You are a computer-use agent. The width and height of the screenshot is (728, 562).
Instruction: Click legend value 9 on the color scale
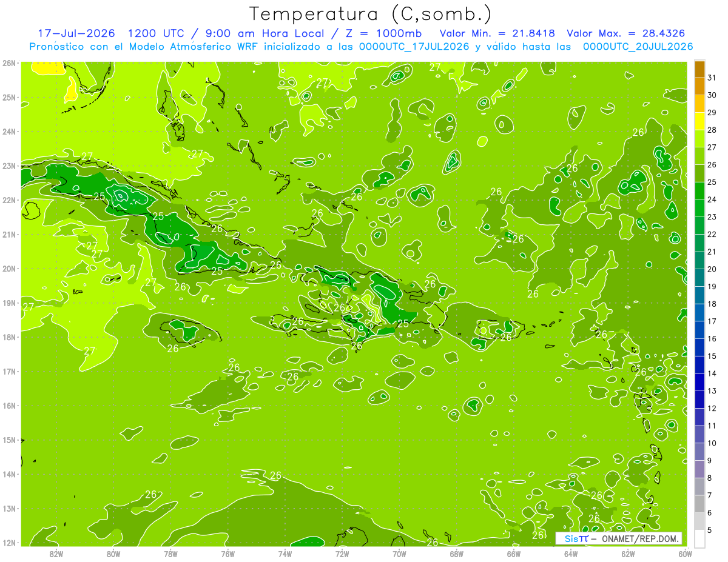click(709, 461)
